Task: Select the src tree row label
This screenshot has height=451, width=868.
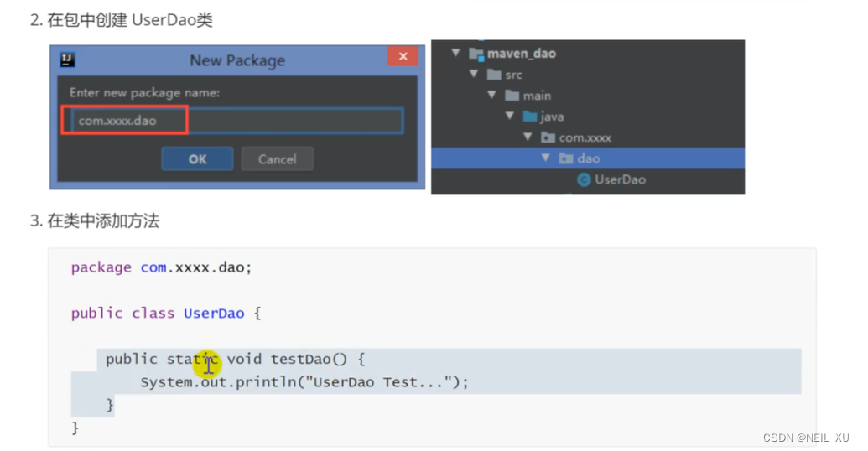Action: 513,75
